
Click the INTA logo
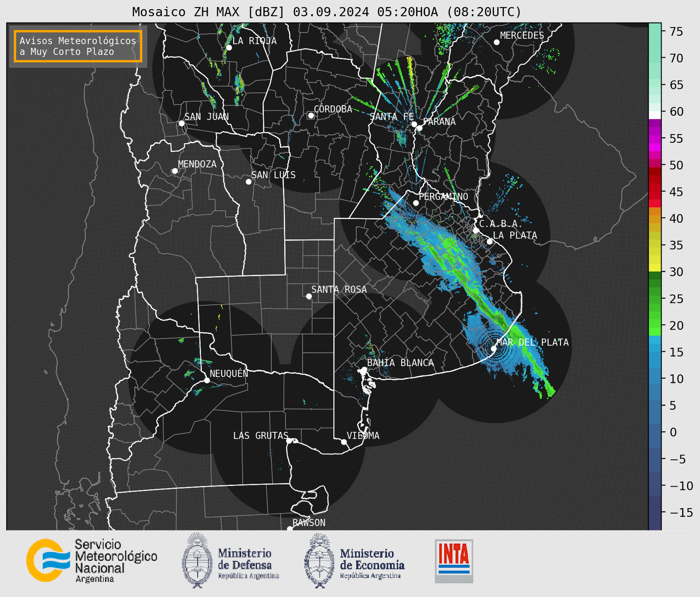[454, 561]
